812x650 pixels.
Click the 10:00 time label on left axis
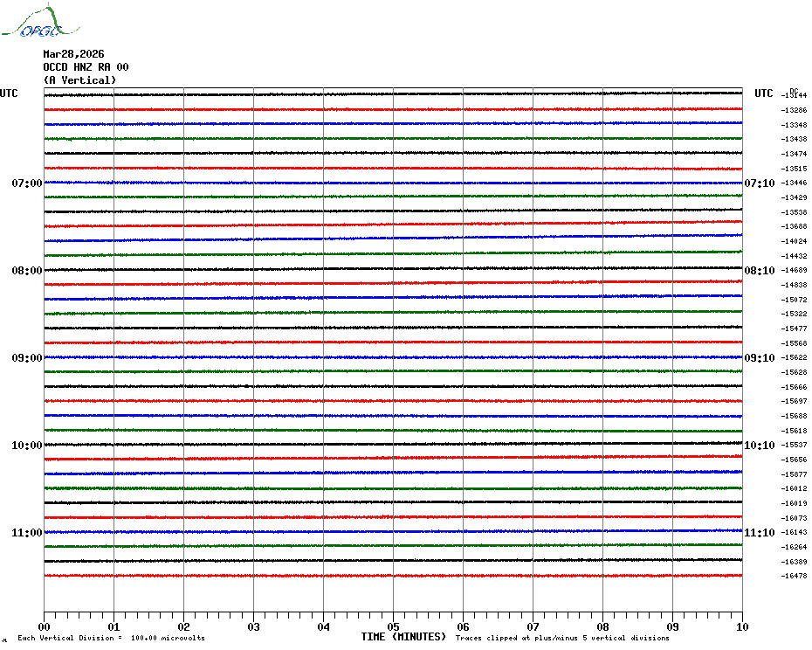[x=26, y=446]
